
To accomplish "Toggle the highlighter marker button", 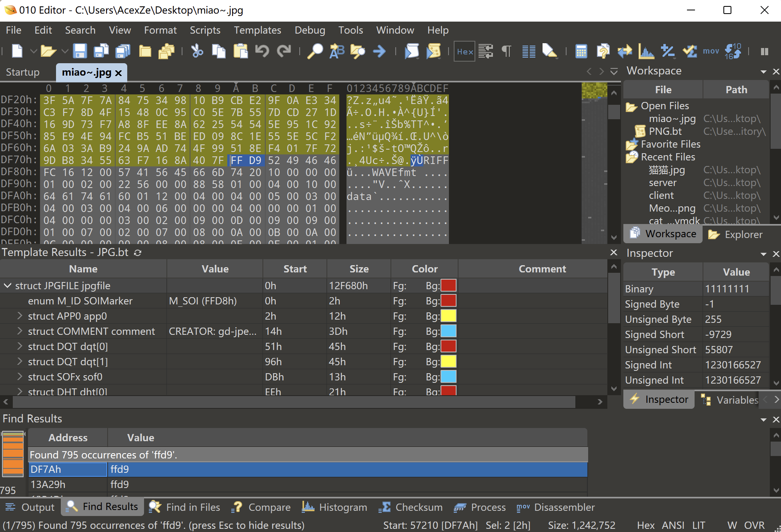I will pos(550,51).
